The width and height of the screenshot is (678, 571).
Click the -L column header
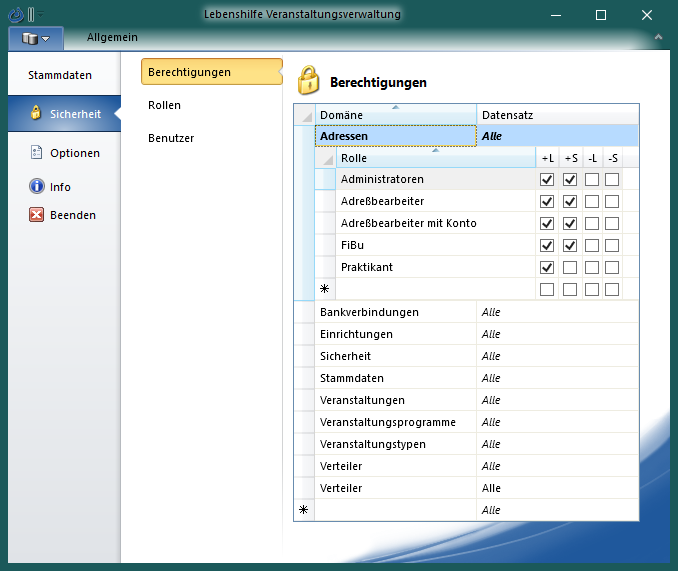click(x=592, y=158)
